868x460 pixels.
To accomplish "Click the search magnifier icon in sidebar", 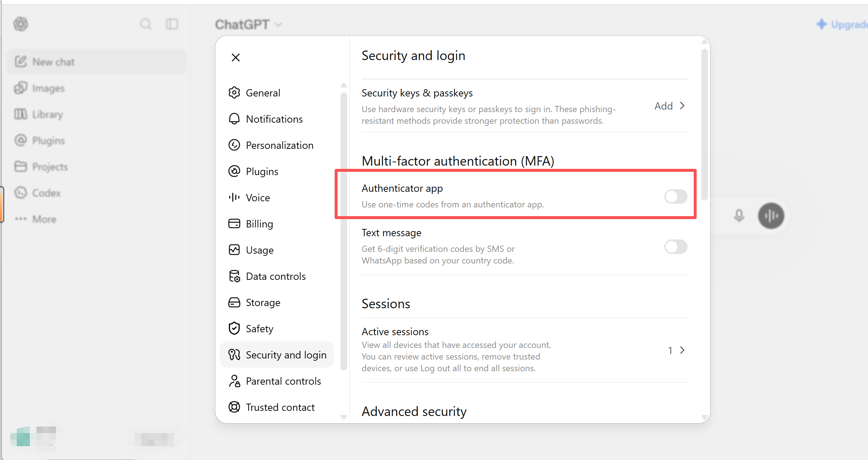I will point(146,24).
